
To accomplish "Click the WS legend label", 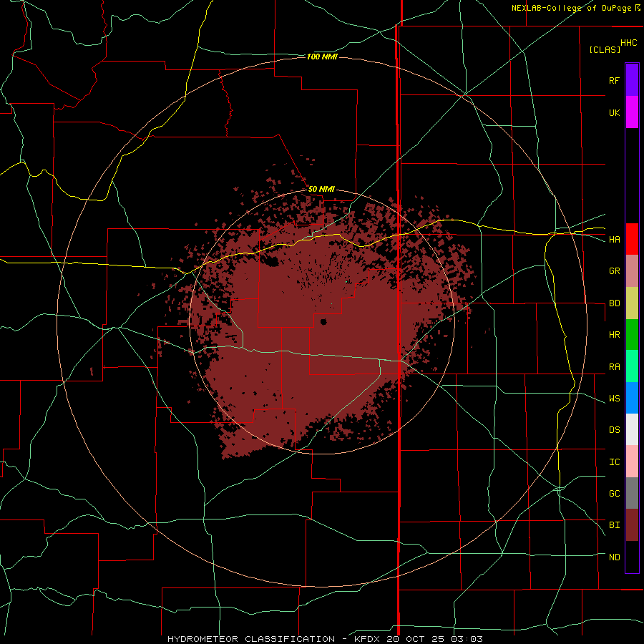I will [x=614, y=399].
